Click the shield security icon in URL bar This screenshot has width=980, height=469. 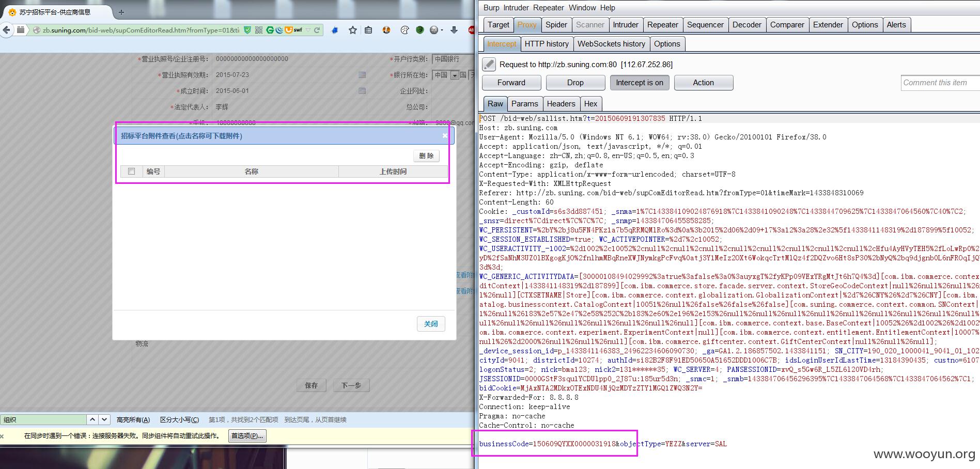tap(247, 30)
